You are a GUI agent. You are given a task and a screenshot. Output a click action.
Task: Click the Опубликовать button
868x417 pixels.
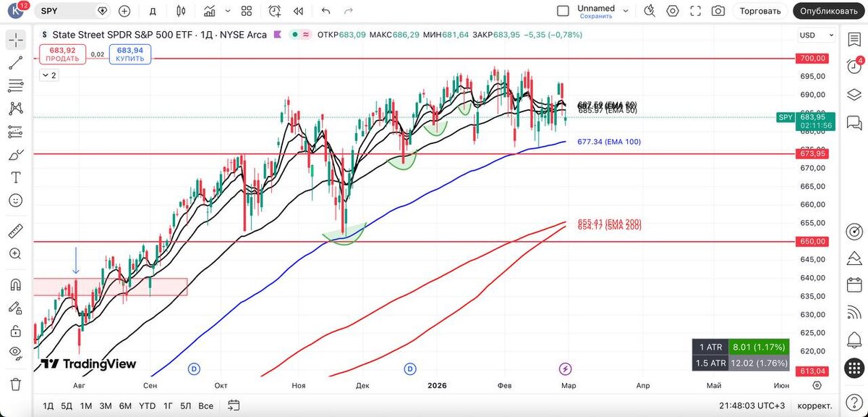[x=829, y=11]
